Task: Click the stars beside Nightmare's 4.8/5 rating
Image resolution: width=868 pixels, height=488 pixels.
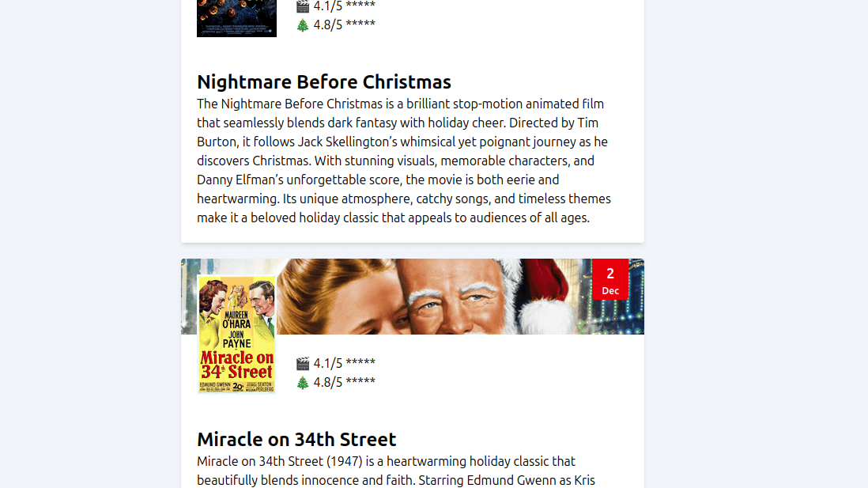Action: [x=360, y=24]
